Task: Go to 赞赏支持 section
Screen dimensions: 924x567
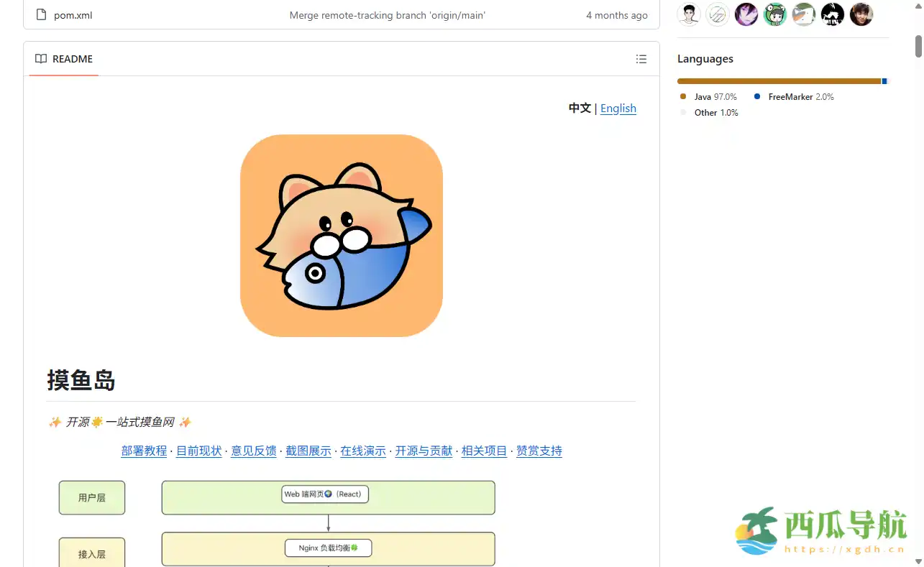Action: tap(539, 451)
